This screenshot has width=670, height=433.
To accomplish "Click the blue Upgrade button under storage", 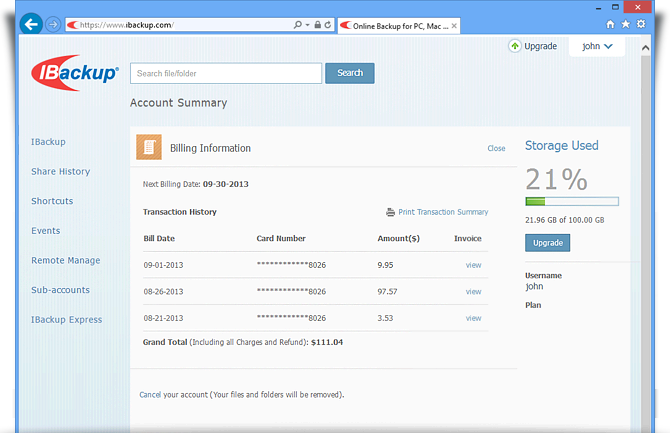I will [x=547, y=243].
